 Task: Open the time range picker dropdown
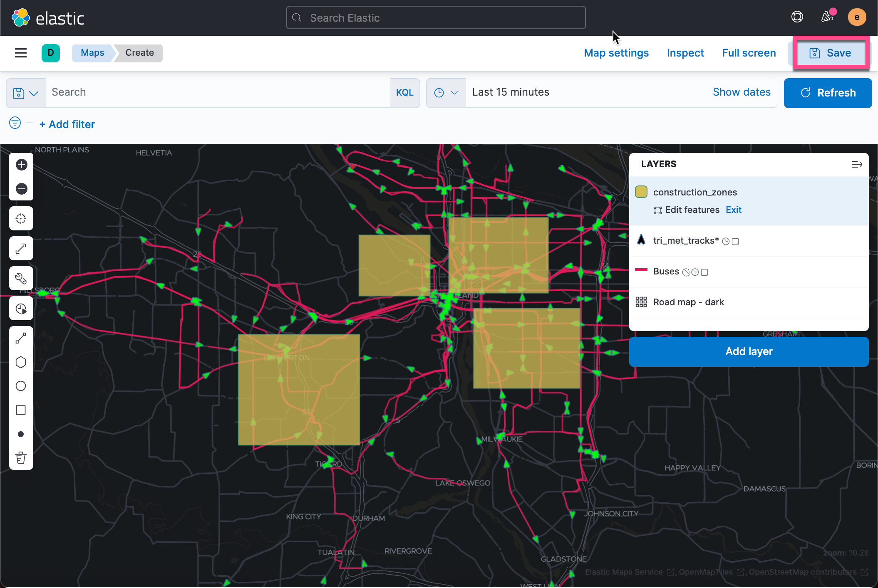(x=446, y=93)
